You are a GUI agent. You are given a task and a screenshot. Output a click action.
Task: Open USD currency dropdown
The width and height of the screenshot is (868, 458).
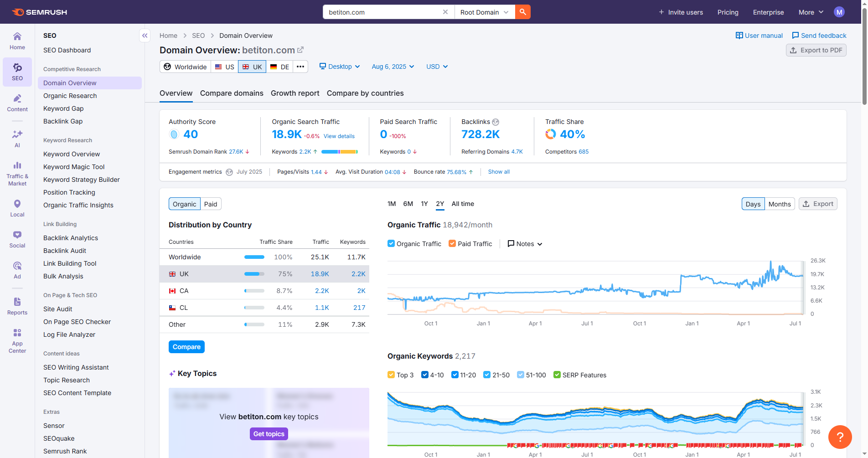(x=437, y=67)
